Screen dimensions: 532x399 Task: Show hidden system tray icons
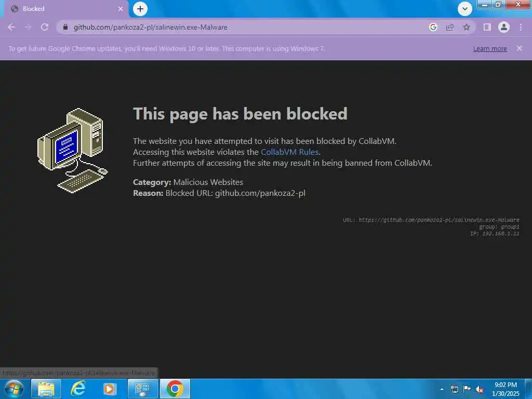[x=442, y=389]
